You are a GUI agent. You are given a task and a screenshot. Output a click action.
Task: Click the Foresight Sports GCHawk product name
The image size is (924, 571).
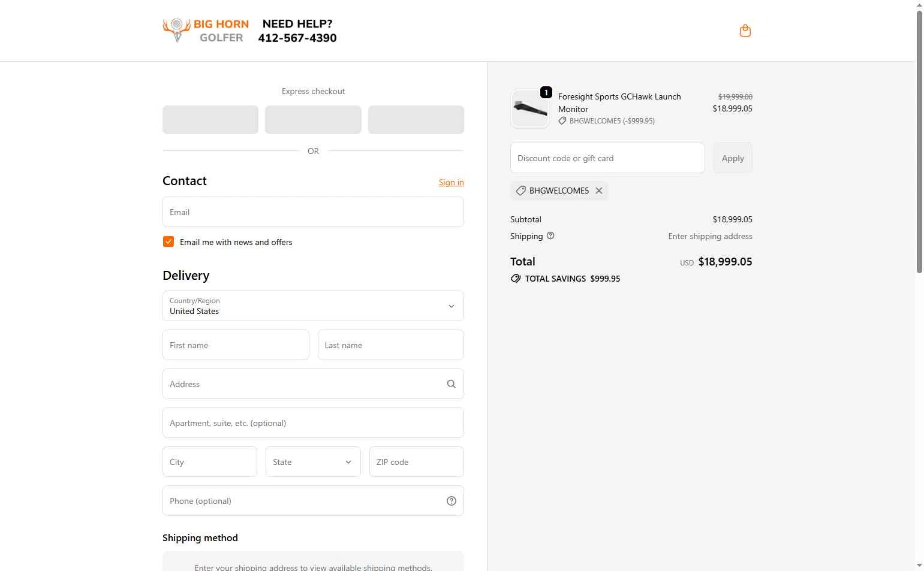pyautogui.click(x=619, y=102)
